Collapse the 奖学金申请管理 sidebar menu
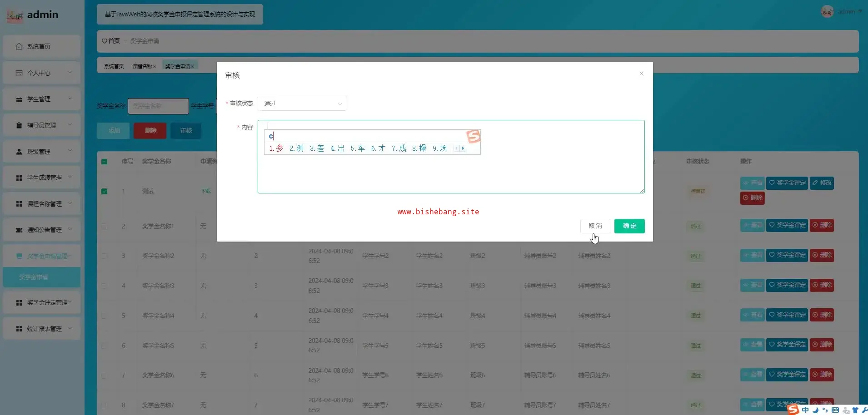Screen dimensions: 868x415 (x=42, y=256)
